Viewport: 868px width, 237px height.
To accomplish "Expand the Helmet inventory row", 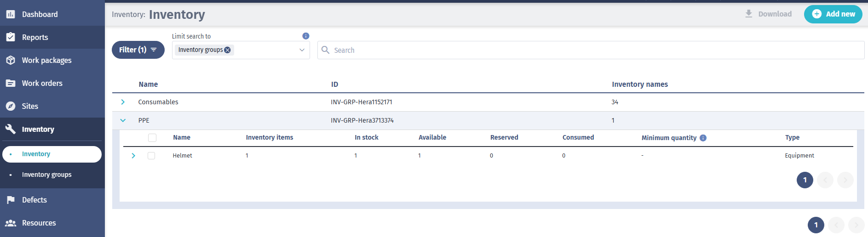I will point(133,156).
